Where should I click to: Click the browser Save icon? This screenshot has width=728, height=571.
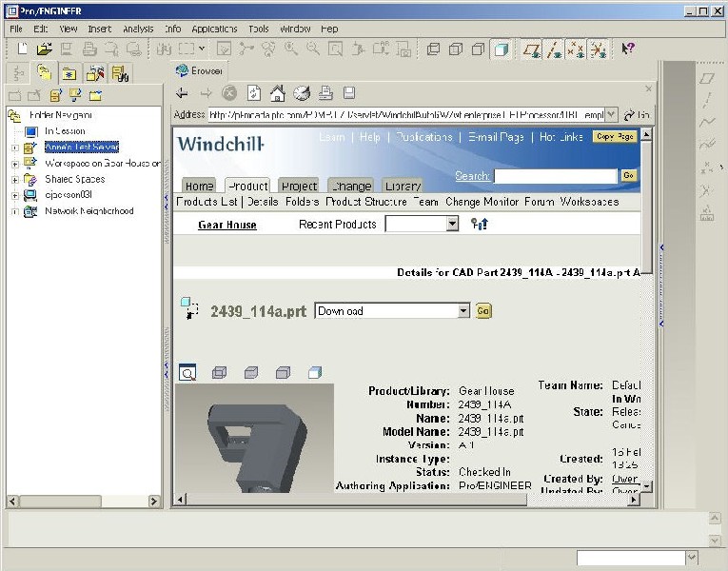(x=349, y=93)
